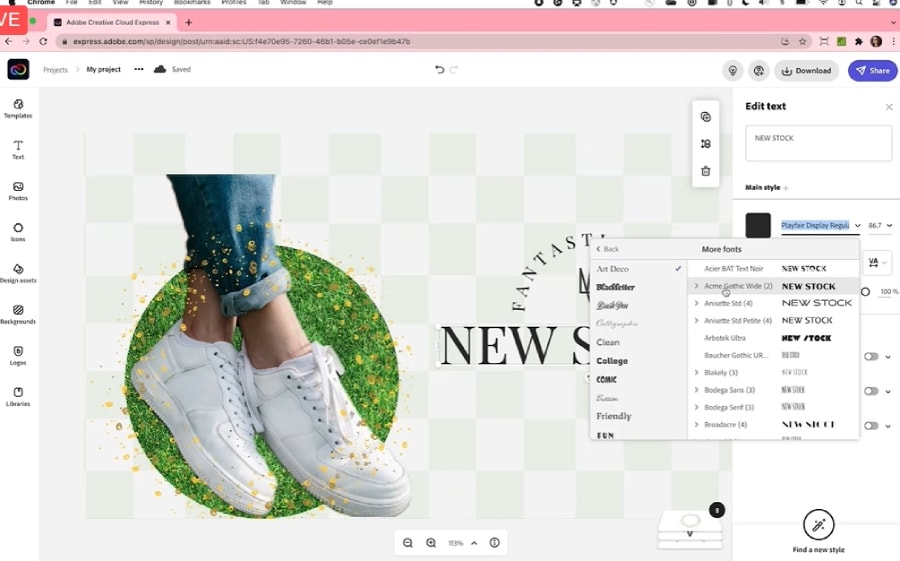Open the Templates panel in sidebar
Screen dimensions: 900x561
click(18, 108)
